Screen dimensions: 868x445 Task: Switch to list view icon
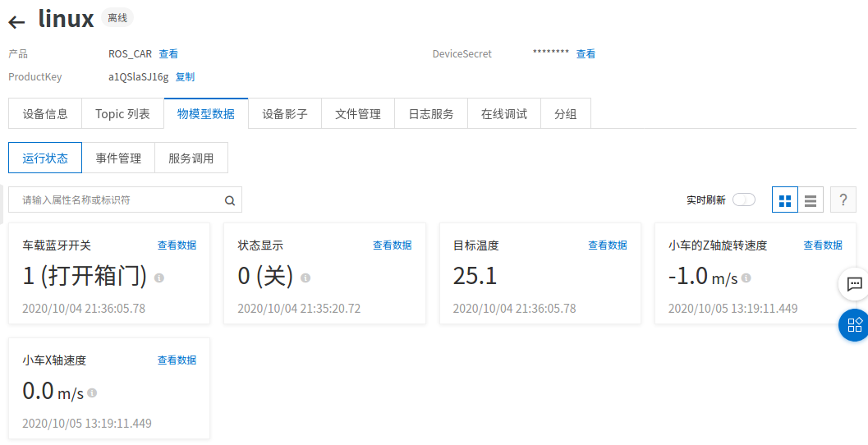[x=811, y=200]
